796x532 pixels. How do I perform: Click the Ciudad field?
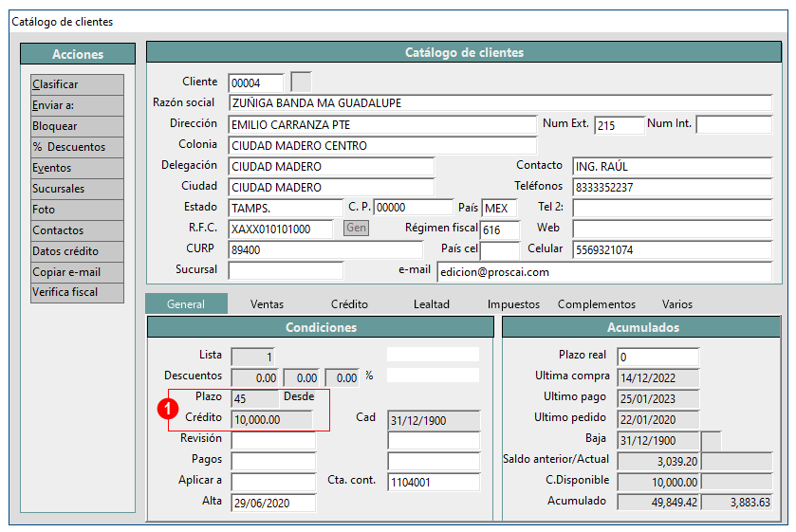click(331, 188)
